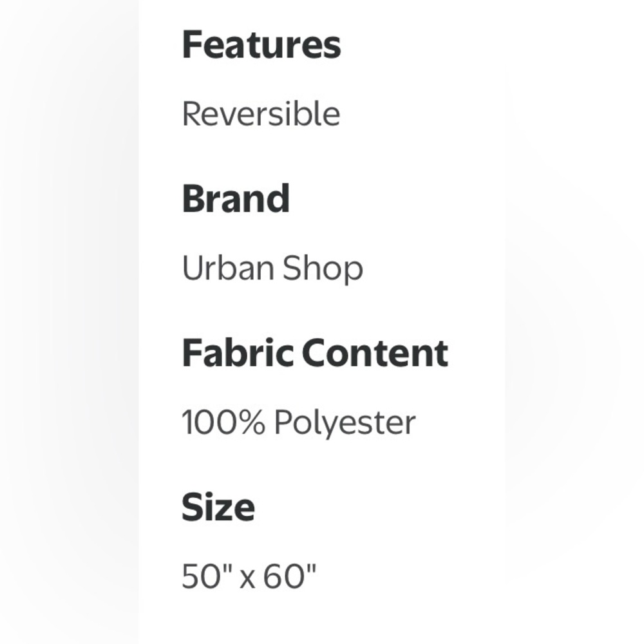This screenshot has width=644, height=644.
Task: Click the word Polyester
Action: coord(345,422)
